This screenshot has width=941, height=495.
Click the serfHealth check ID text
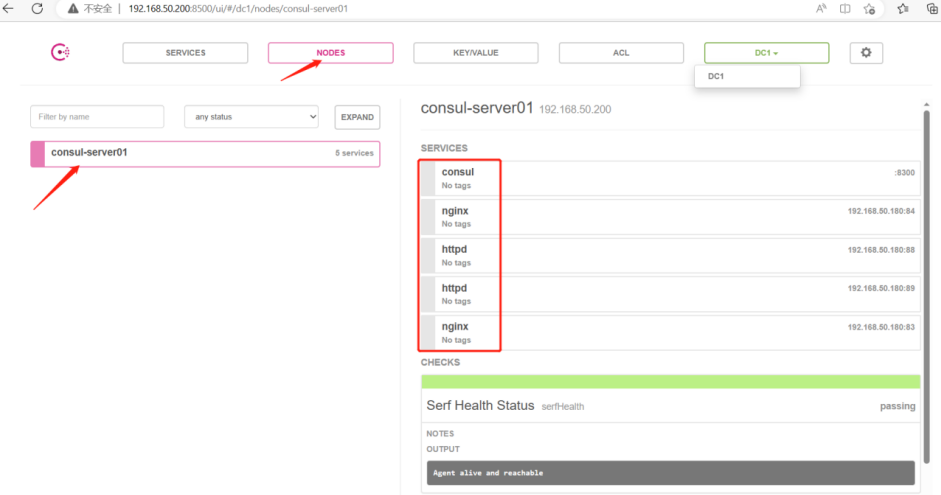click(x=562, y=407)
